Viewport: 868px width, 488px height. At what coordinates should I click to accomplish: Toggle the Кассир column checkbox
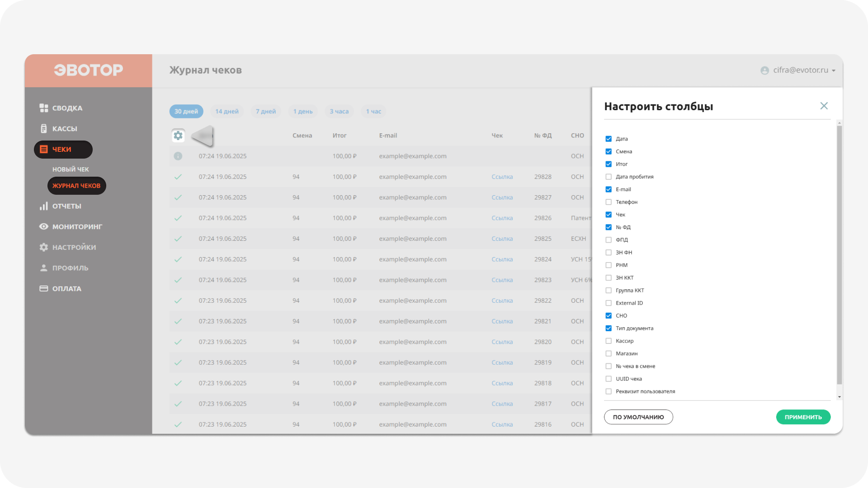pyautogui.click(x=609, y=341)
